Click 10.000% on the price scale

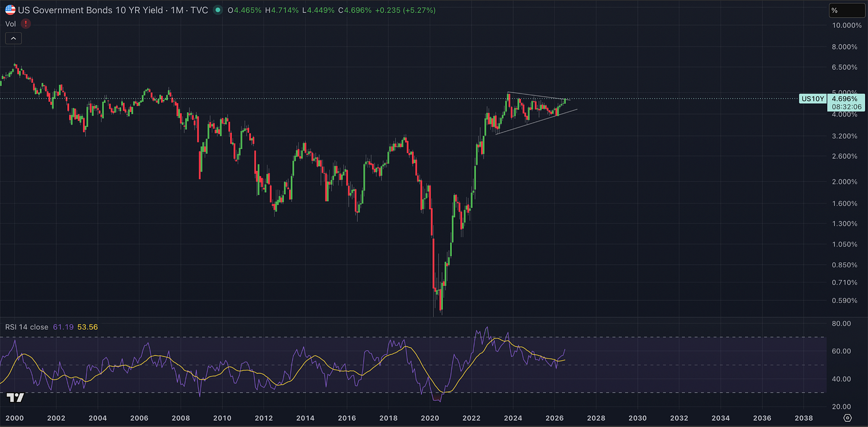[847, 26]
